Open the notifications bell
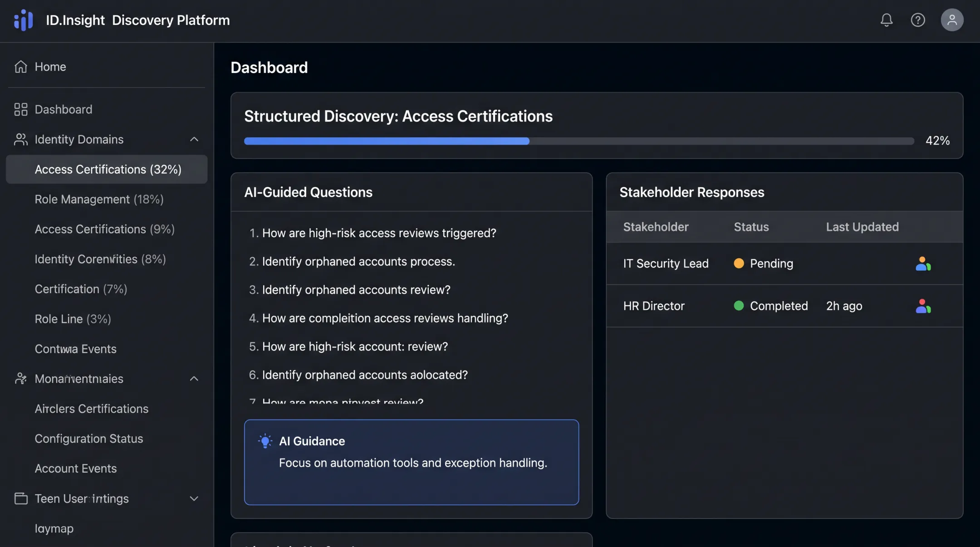Image resolution: width=980 pixels, height=547 pixels. (887, 20)
